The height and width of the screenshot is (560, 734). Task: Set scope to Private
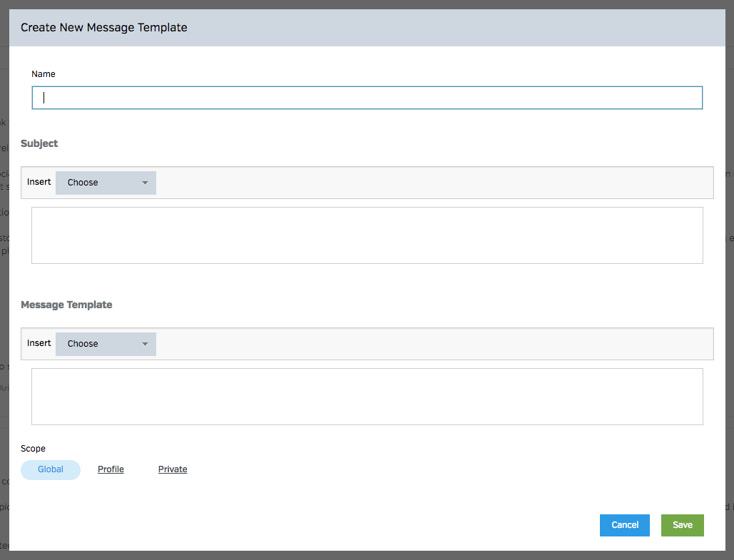coord(173,469)
